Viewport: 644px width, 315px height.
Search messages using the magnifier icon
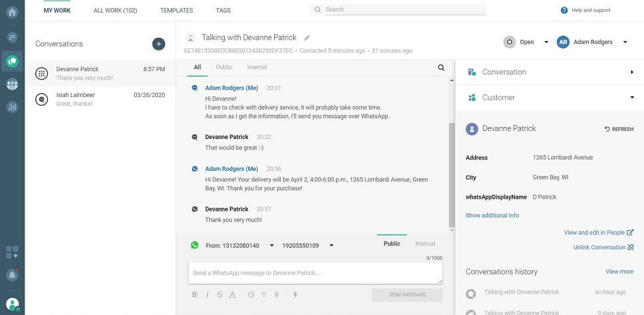coord(441,67)
